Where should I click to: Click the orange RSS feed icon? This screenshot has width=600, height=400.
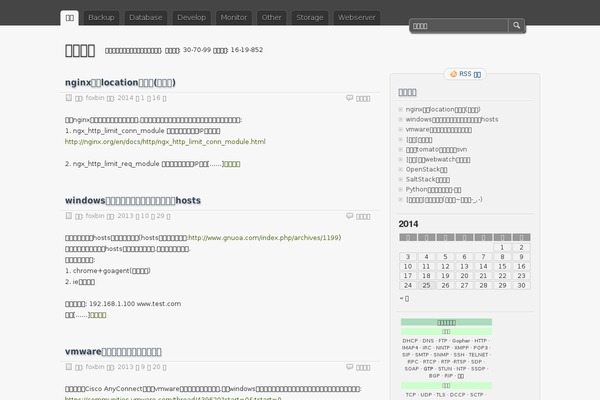[x=453, y=74]
